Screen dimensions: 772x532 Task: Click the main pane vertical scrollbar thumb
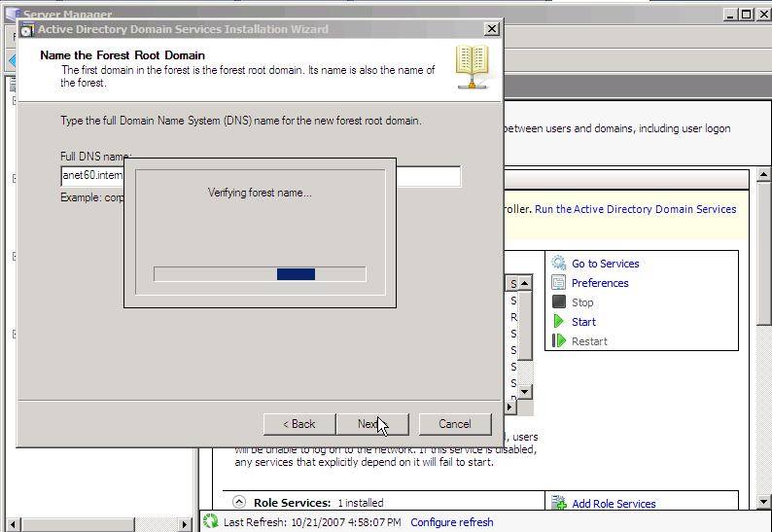tap(763, 253)
